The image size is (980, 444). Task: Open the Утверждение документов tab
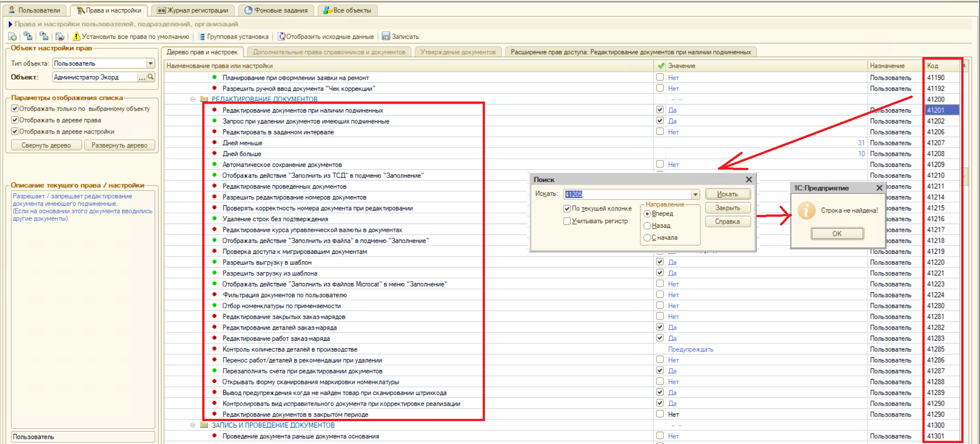458,52
